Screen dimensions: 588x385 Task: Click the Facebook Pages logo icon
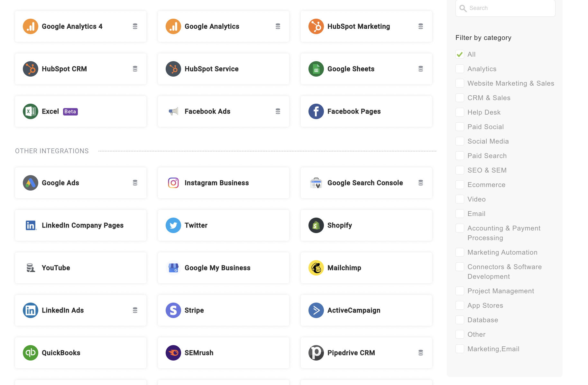tap(316, 111)
